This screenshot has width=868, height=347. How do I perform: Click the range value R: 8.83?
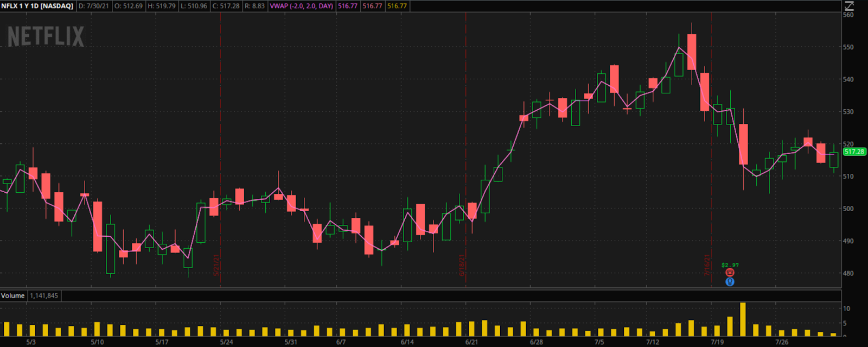[254, 6]
